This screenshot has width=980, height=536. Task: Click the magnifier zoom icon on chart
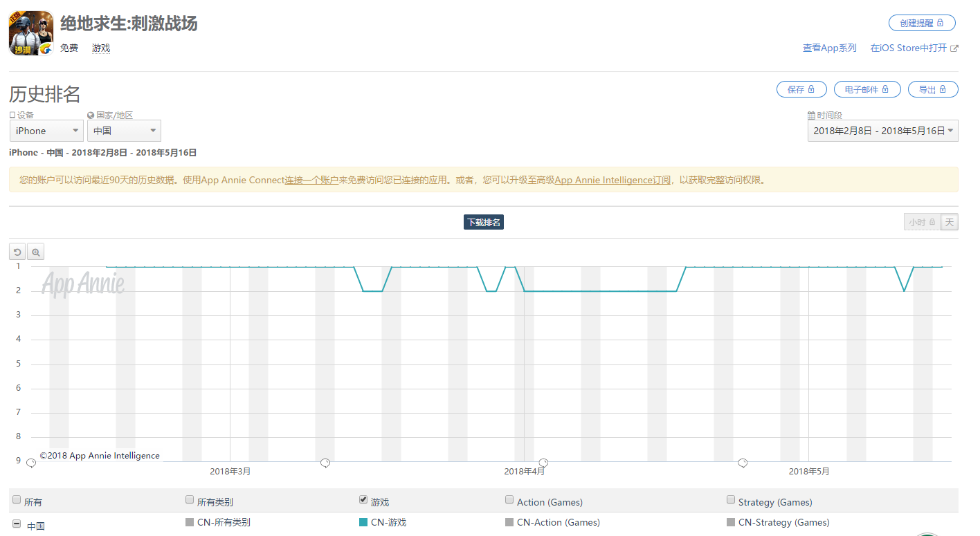36,252
